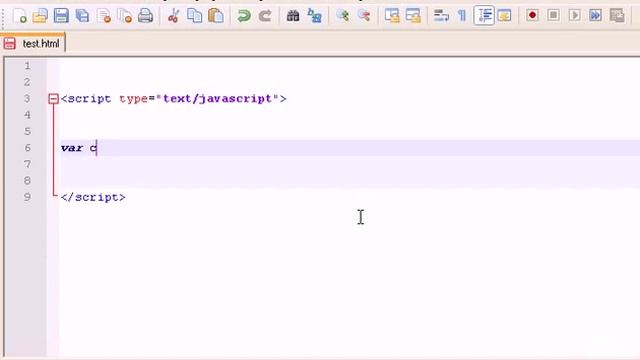The image size is (640, 360).
Task: Cut selection with the scissors icon
Action: (x=173, y=16)
